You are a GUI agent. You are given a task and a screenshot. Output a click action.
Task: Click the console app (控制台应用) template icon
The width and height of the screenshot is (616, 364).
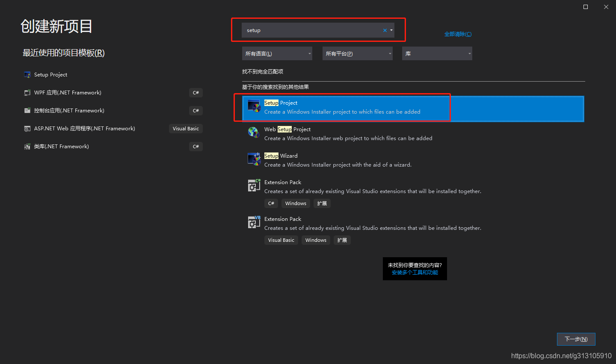[27, 111]
